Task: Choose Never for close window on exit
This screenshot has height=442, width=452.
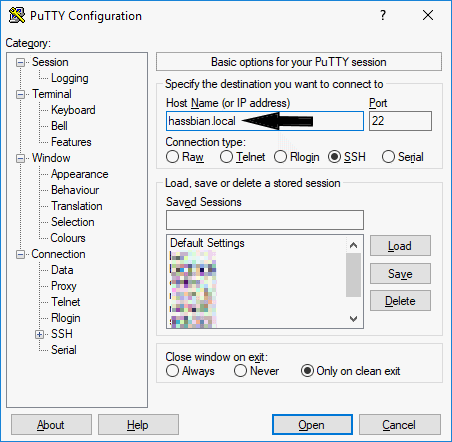Action: pos(256,371)
